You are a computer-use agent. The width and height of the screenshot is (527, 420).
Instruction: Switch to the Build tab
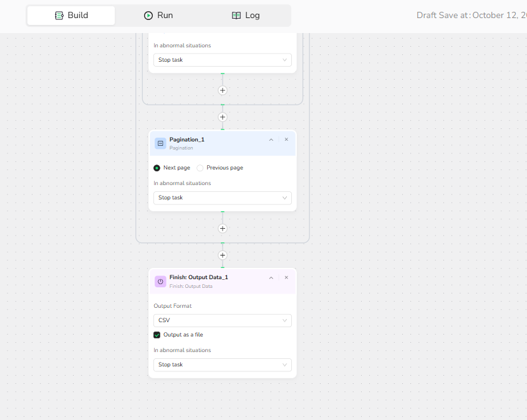[71, 16]
